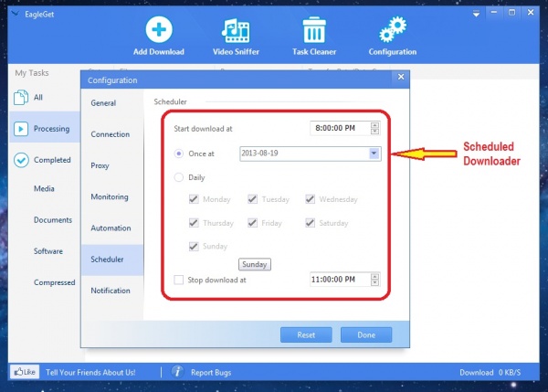Image resolution: width=548 pixels, height=392 pixels.
Task: Open the Automation settings tab
Action: click(112, 228)
